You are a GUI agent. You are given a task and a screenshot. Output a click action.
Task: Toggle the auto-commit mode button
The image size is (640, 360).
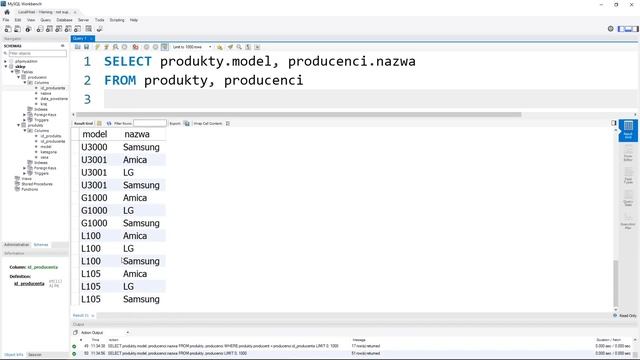164,47
